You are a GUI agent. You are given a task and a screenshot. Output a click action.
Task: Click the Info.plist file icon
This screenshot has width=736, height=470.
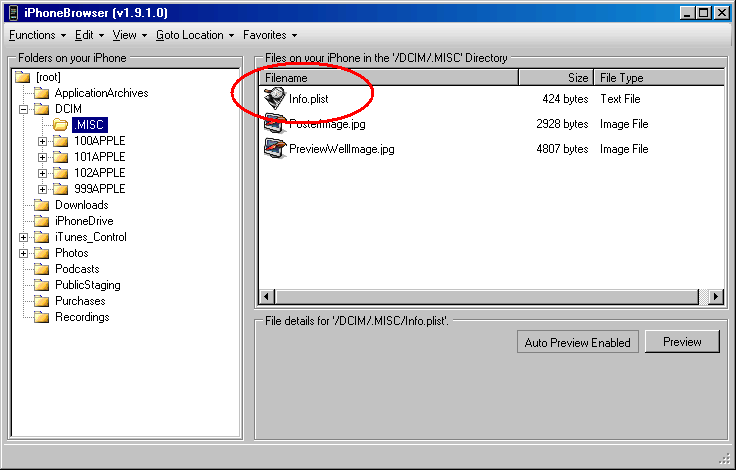[275, 99]
